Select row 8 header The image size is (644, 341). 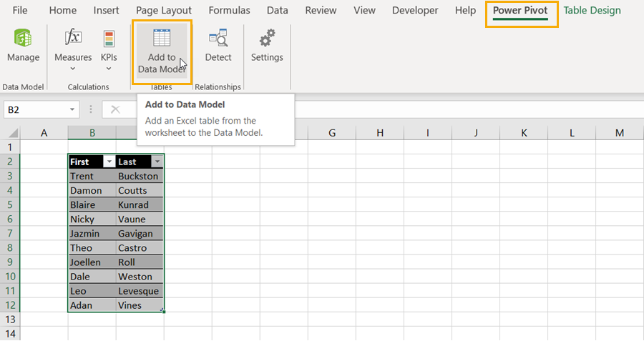[x=10, y=248]
